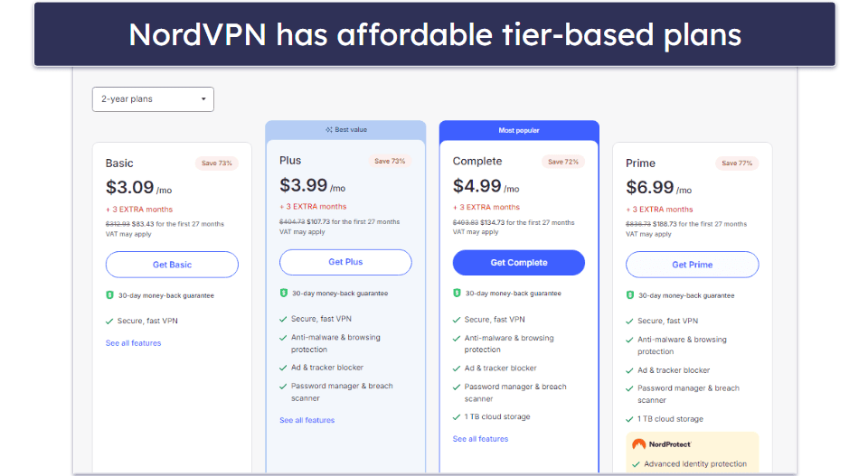Click the Most popular banner tab
The height and width of the screenshot is (476, 868).
tap(519, 131)
